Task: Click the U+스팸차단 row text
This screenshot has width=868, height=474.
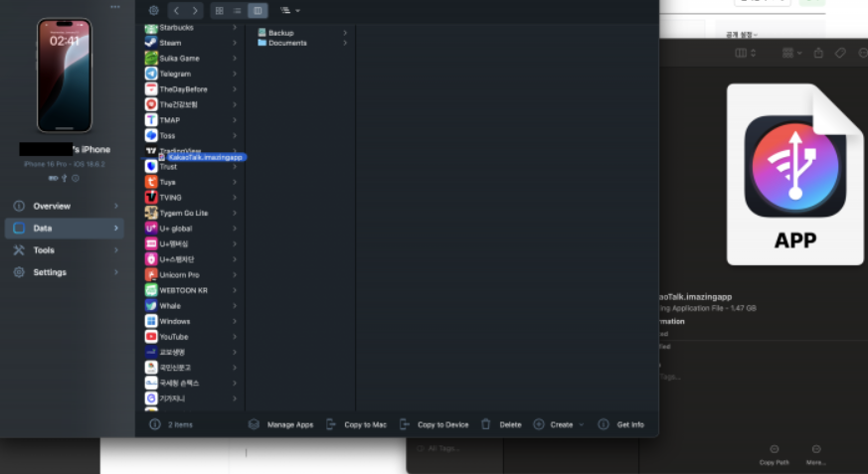Action: pyautogui.click(x=177, y=259)
